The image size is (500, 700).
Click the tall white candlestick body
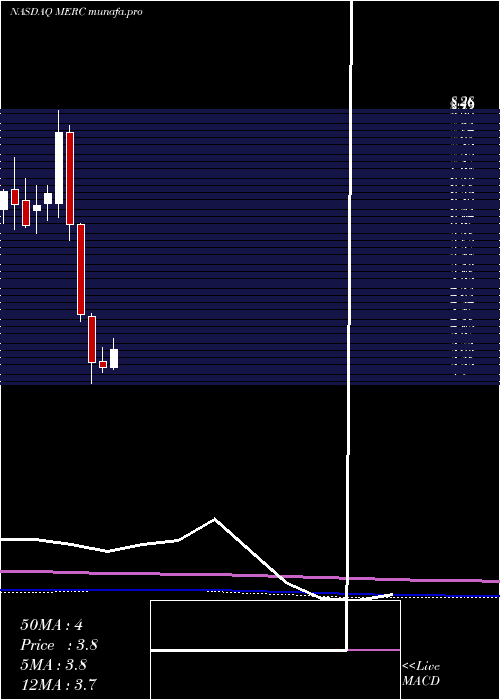(59, 168)
